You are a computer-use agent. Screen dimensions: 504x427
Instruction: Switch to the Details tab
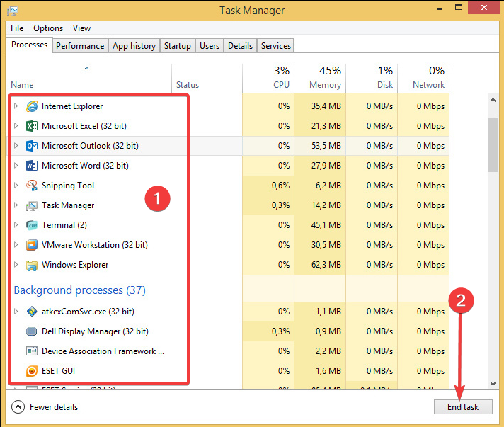241,45
